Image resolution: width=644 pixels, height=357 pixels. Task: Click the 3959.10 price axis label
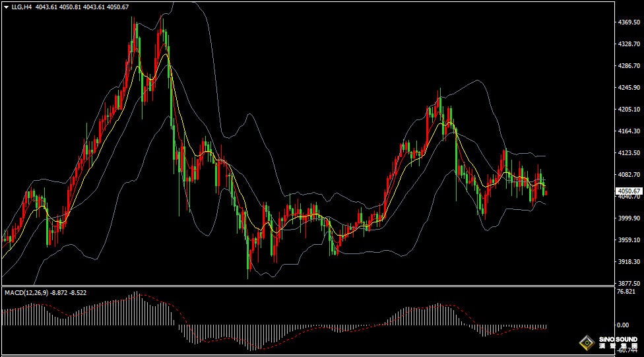tap(628, 240)
